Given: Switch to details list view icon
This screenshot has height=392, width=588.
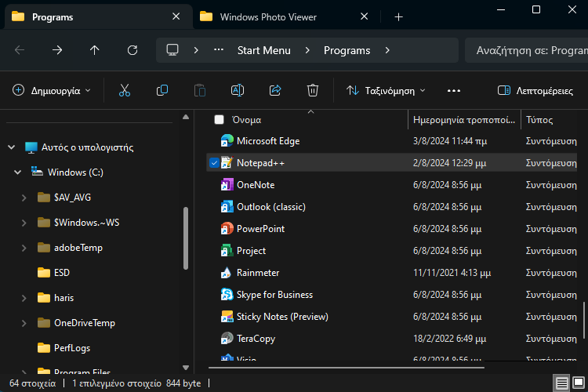Looking at the screenshot, I should pos(561,383).
